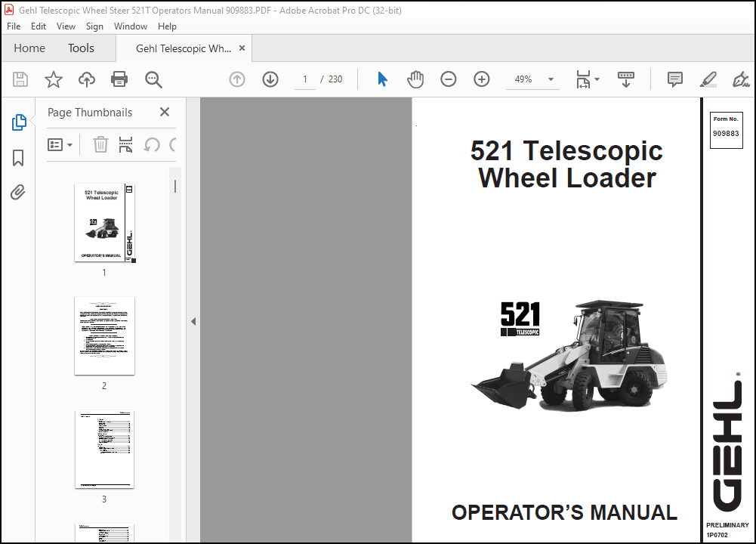Add a sticky note comment
The height and width of the screenshot is (544, 756).
(x=675, y=79)
